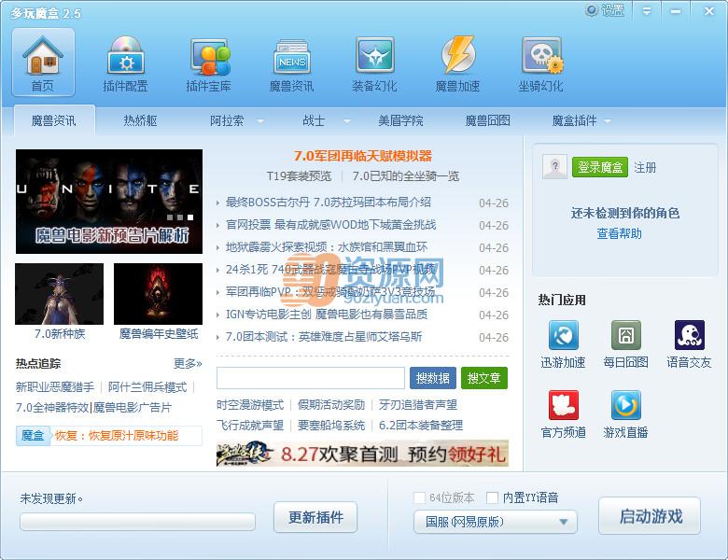Open the 首页 home icon
The image size is (728, 560).
(x=43, y=62)
